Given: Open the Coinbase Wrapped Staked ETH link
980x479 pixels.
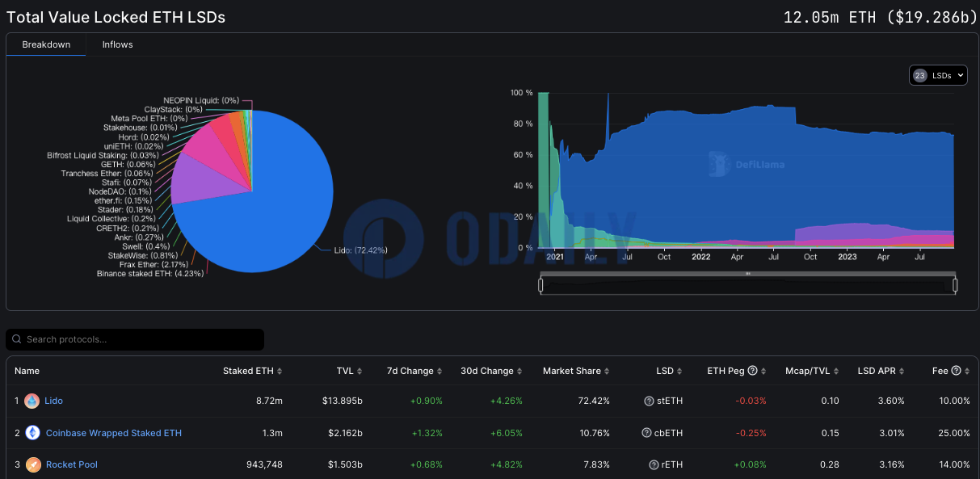Looking at the screenshot, I should coord(114,433).
